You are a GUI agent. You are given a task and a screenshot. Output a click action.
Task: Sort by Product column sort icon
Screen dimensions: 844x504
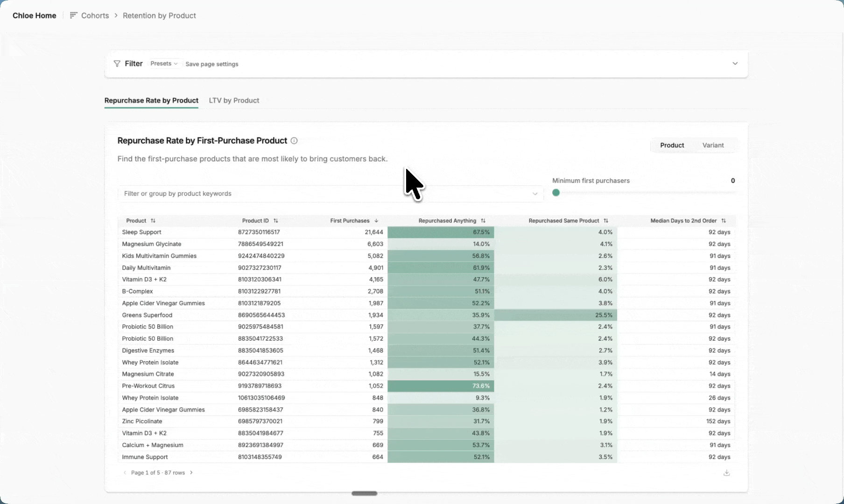pos(153,221)
